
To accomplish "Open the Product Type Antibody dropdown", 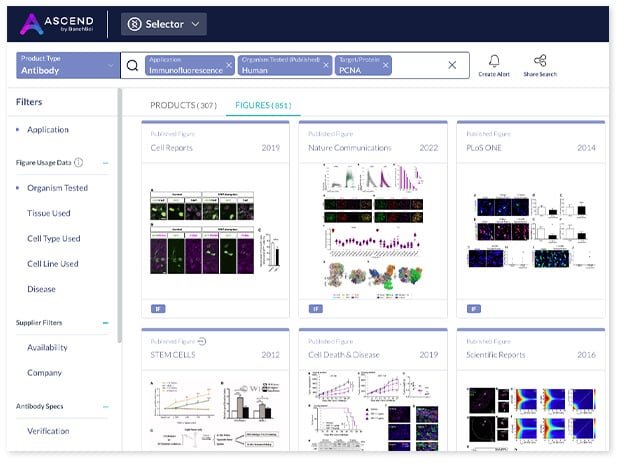I will click(67, 65).
